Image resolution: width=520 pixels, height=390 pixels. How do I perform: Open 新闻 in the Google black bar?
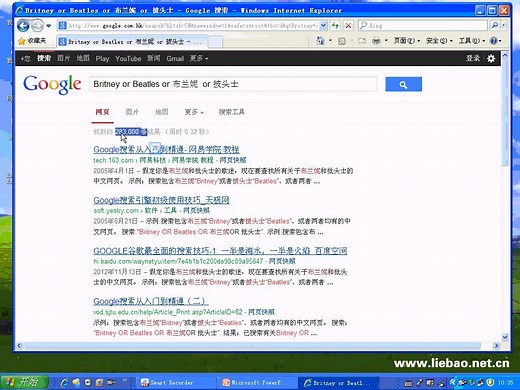click(154, 58)
